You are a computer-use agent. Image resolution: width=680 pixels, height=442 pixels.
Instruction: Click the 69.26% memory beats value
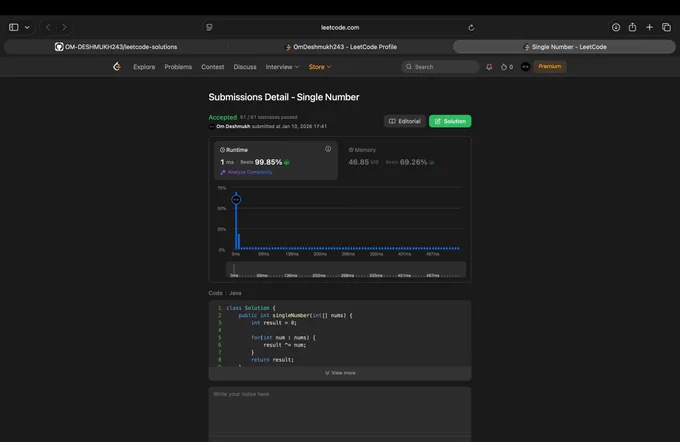click(x=413, y=162)
